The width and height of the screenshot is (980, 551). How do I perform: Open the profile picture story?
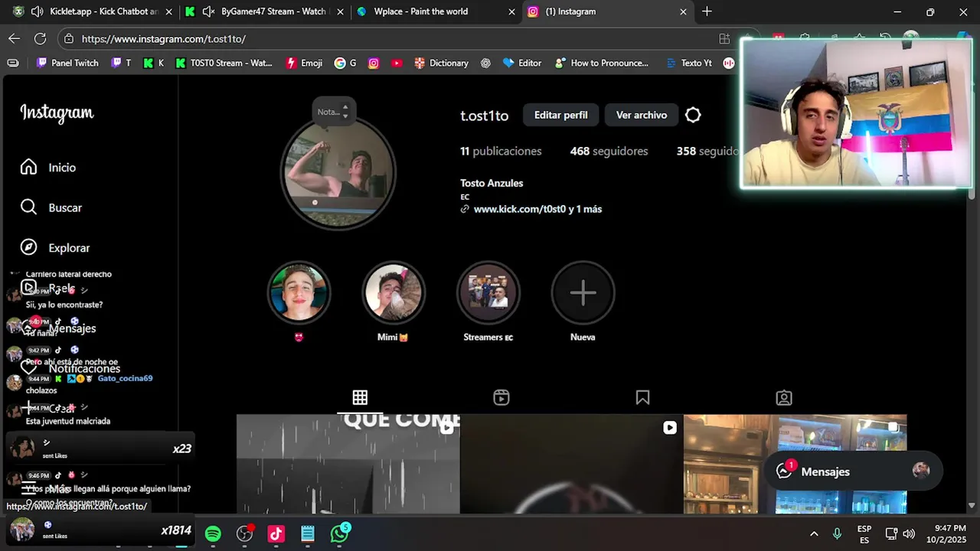pos(338,172)
